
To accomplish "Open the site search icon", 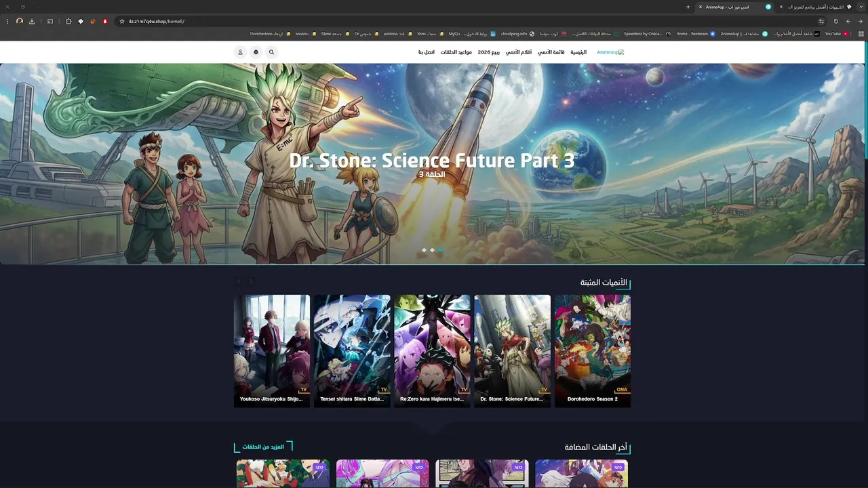I will click(271, 52).
